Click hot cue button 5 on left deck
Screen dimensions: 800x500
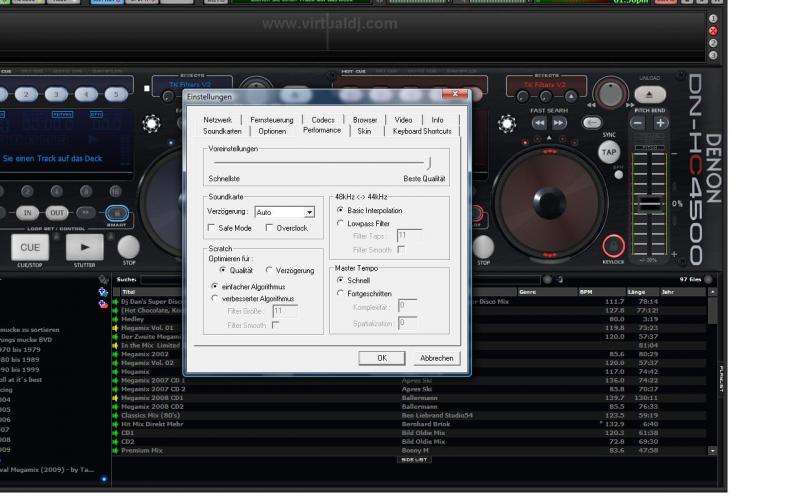click(x=116, y=94)
